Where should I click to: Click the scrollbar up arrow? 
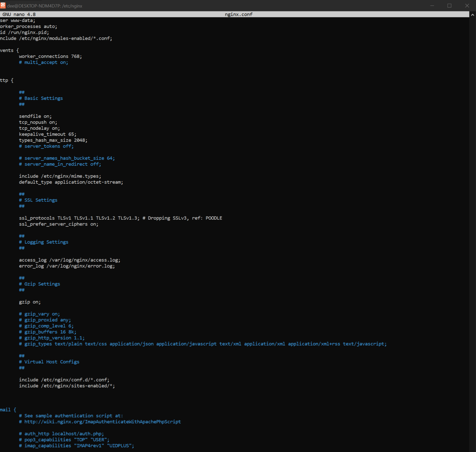pos(472,15)
